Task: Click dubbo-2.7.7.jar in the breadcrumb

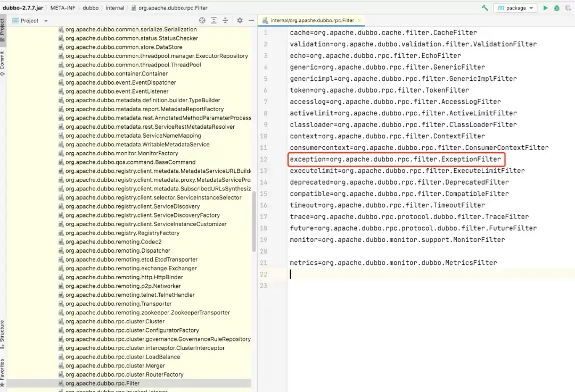Action: click(23, 7)
